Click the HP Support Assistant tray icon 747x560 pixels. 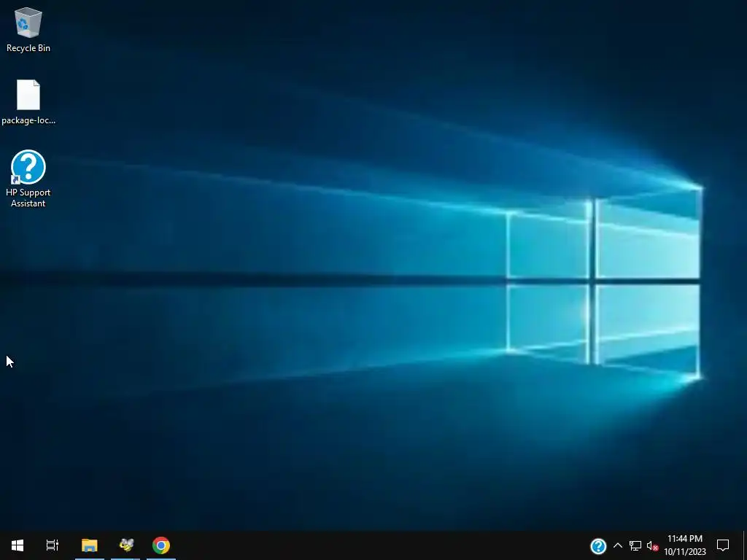point(598,545)
